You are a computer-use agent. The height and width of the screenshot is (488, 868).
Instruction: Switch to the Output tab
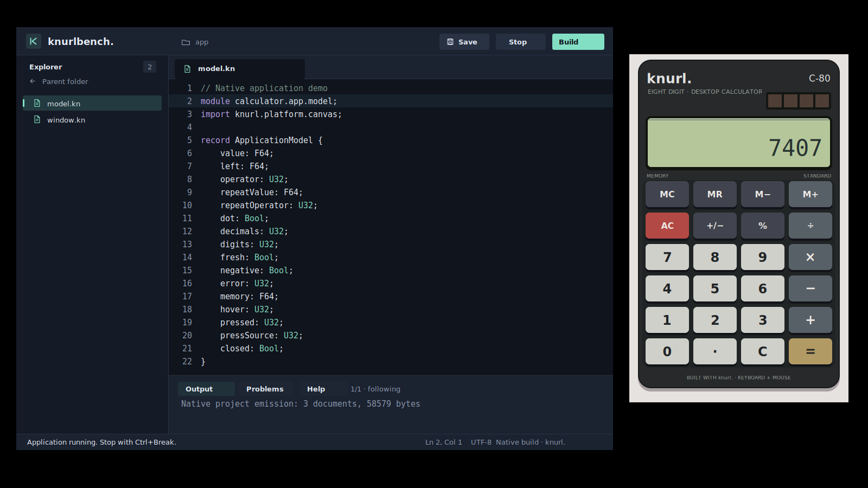coord(206,389)
